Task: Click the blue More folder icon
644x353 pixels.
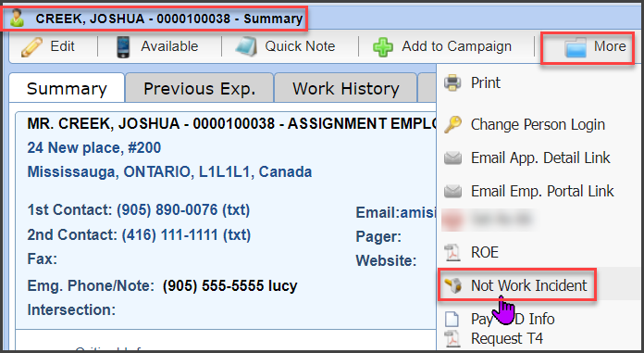Action: coord(576,47)
